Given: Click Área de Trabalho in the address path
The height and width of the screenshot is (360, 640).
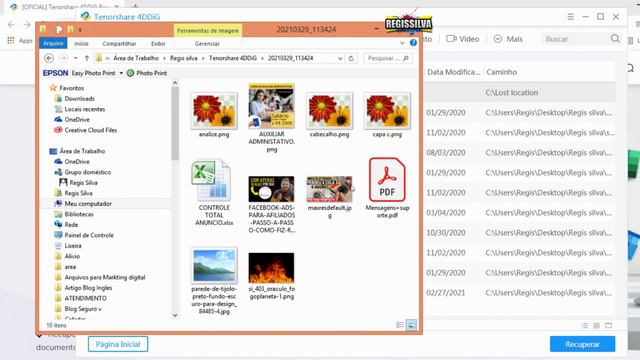Looking at the screenshot, I should pyautogui.click(x=136, y=58).
